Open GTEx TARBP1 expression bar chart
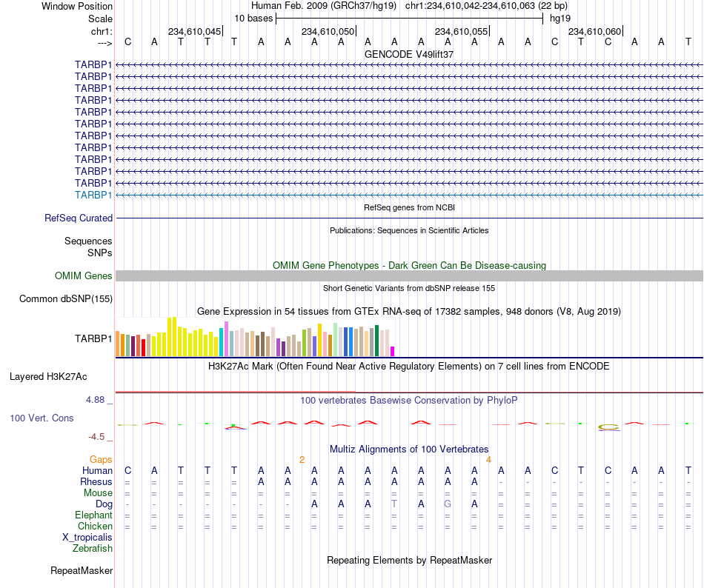704x588 pixels. [255, 337]
